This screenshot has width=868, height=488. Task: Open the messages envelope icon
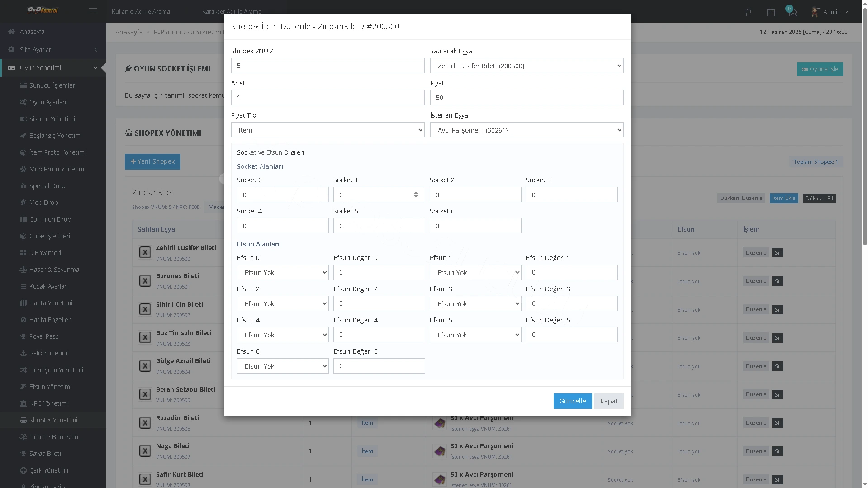point(792,13)
